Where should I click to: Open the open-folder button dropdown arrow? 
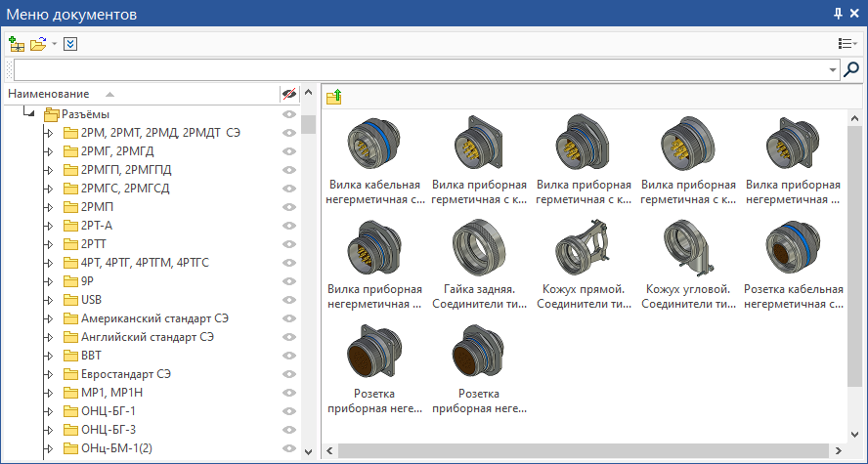tap(55, 44)
